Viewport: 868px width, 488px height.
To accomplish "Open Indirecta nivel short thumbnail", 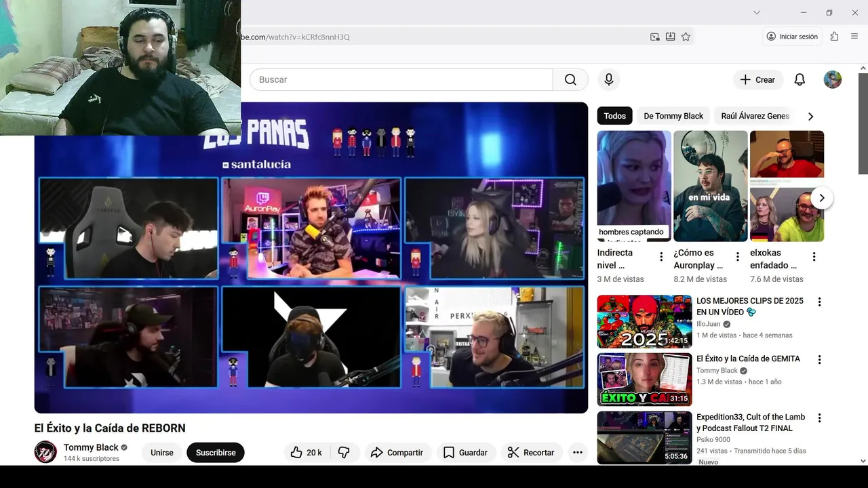I will point(634,186).
